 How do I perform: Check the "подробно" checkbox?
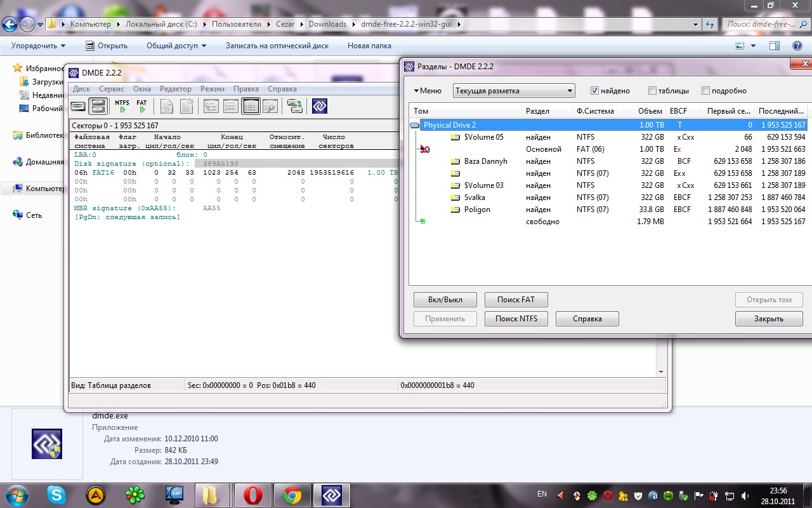(705, 91)
